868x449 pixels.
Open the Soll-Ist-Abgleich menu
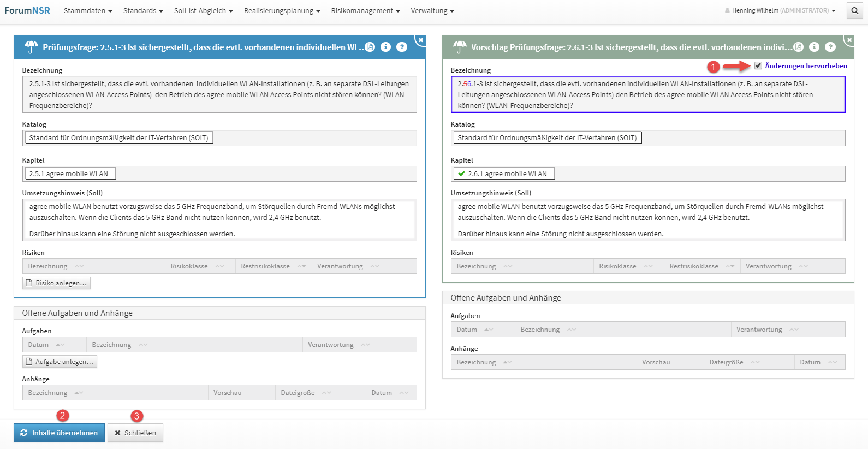[203, 10]
